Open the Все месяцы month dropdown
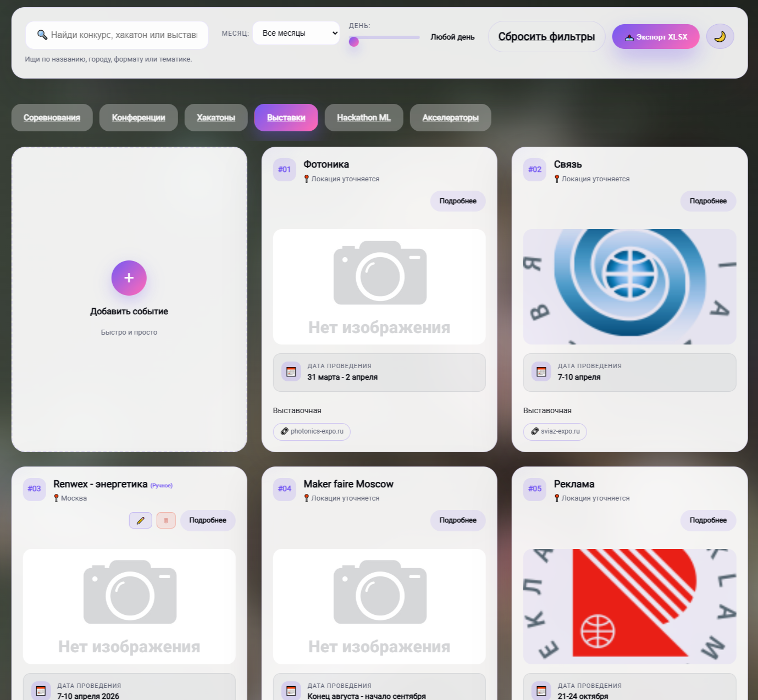 point(296,33)
